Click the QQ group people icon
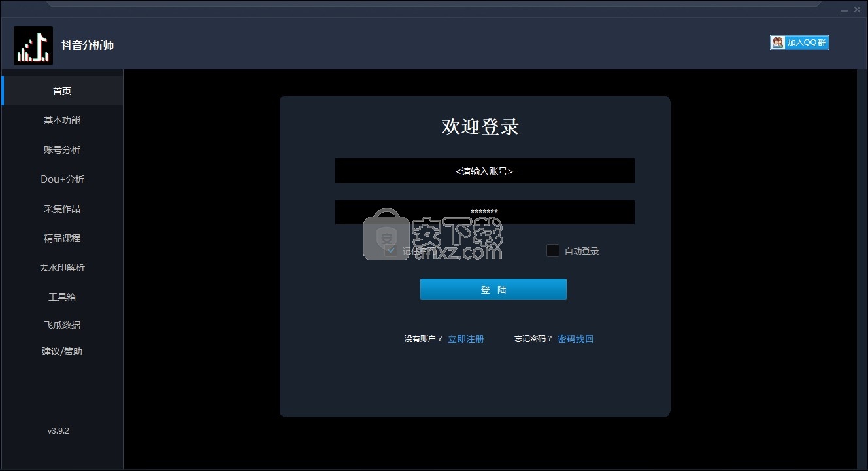This screenshot has height=471, width=868. click(778, 43)
